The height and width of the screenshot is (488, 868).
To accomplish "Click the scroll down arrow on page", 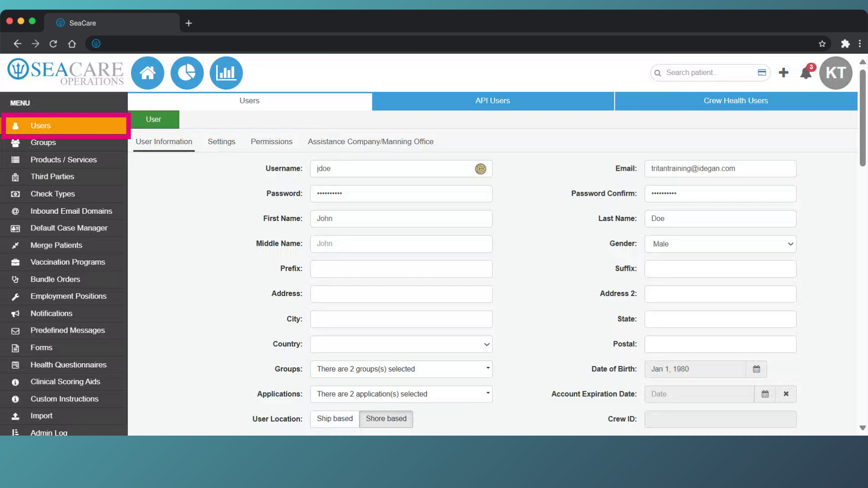I will tap(863, 428).
